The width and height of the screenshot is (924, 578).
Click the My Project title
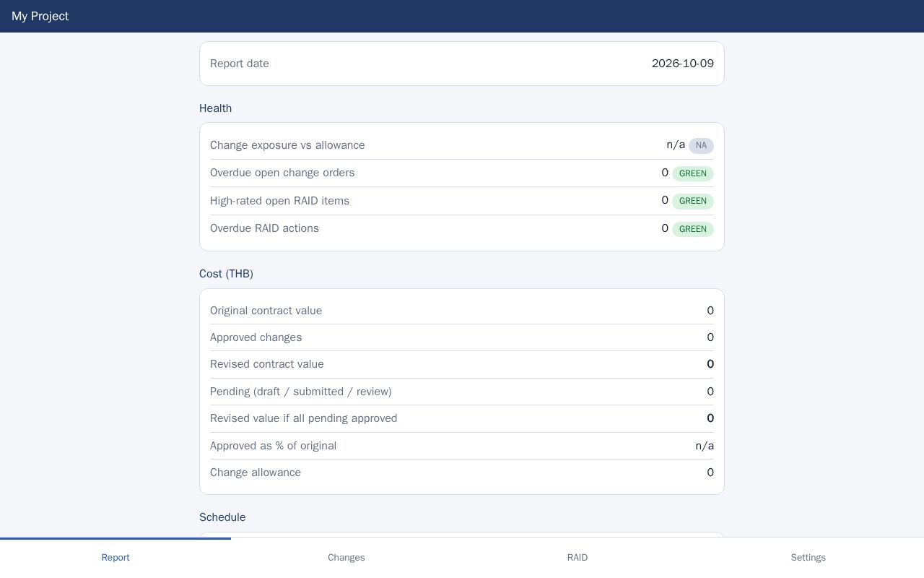coord(40,16)
